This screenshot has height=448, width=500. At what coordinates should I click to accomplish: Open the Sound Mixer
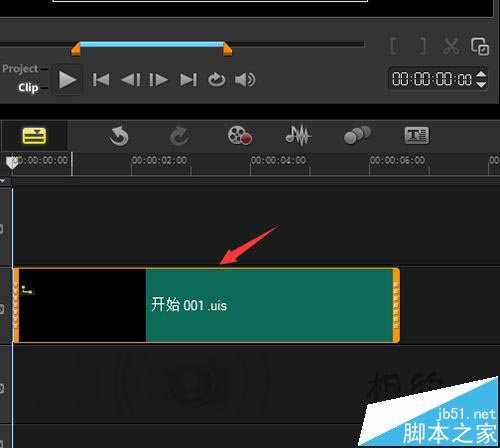[298, 135]
